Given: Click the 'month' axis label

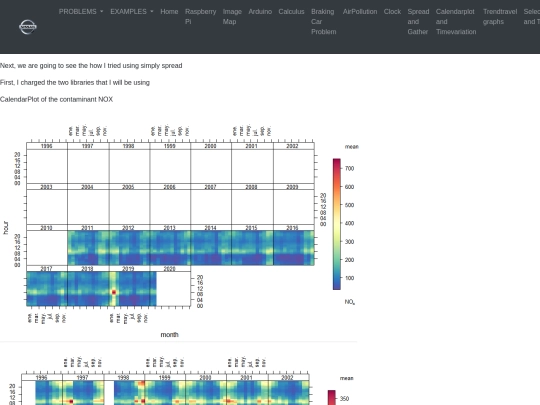Looking at the screenshot, I should click(x=169, y=335).
